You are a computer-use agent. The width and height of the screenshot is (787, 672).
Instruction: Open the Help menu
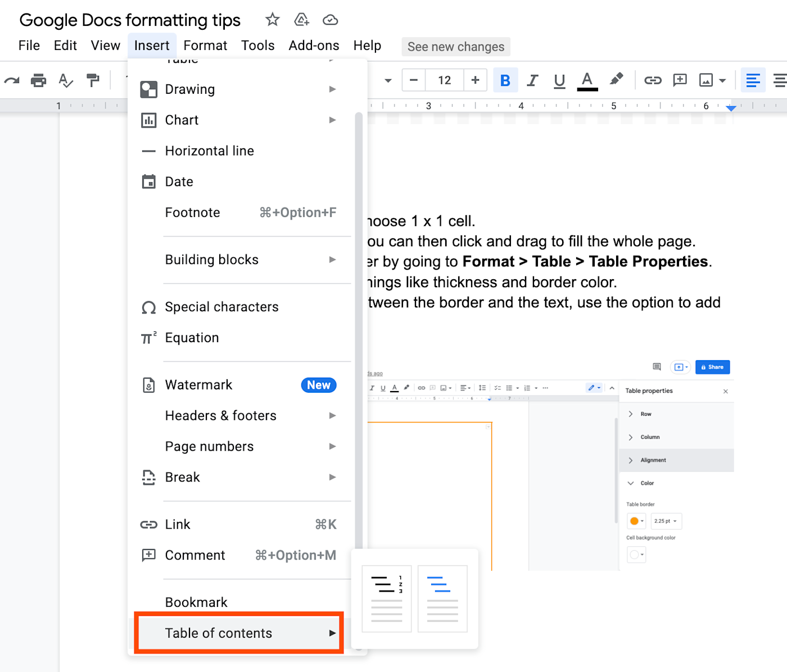[368, 46]
